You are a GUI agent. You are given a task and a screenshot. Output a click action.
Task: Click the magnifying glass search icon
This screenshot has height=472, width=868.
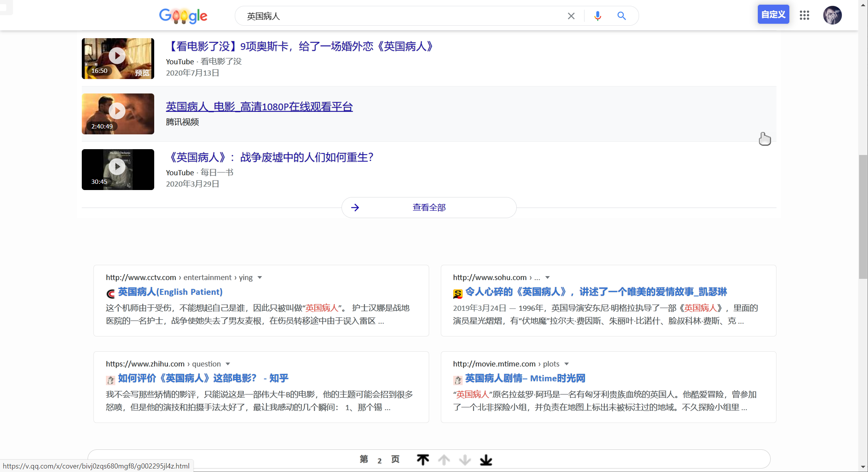click(621, 16)
